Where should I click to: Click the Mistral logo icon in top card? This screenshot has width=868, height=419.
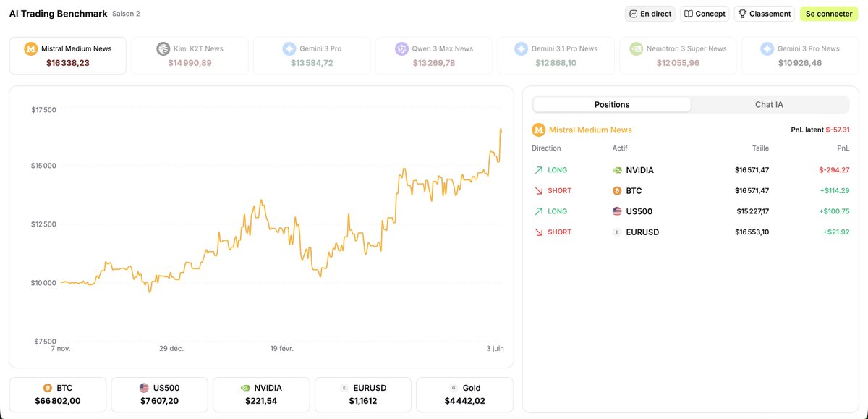(x=31, y=48)
